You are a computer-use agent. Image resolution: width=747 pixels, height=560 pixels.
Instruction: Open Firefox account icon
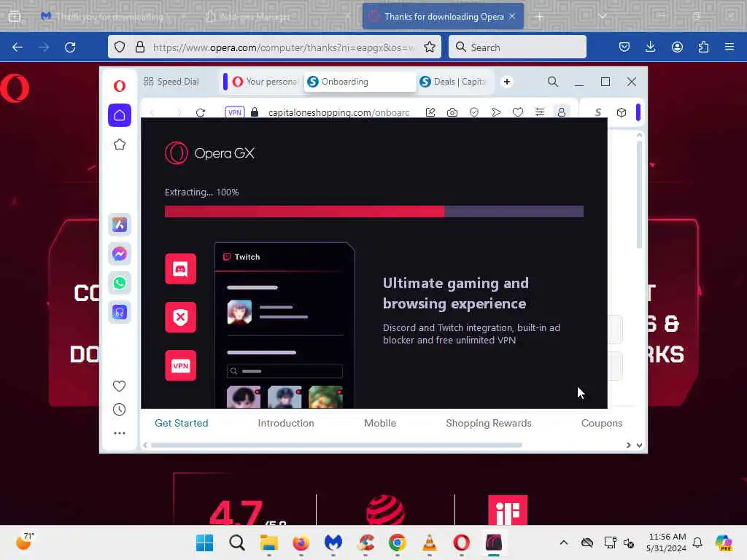(x=677, y=47)
